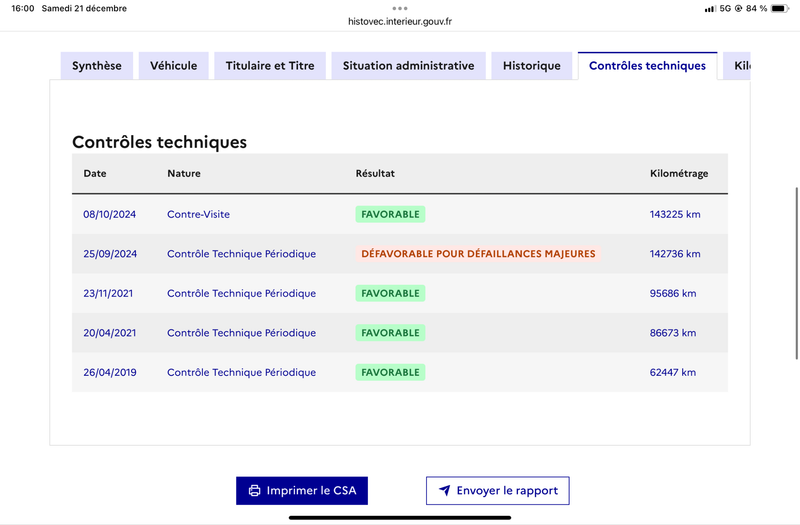
Task: Click the Nature column header
Action: (x=184, y=173)
